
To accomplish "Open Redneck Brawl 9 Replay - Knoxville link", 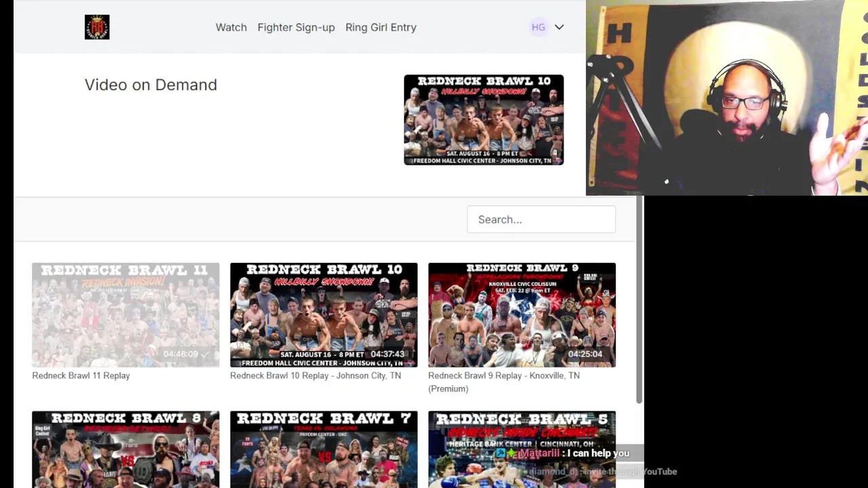I will (504, 382).
